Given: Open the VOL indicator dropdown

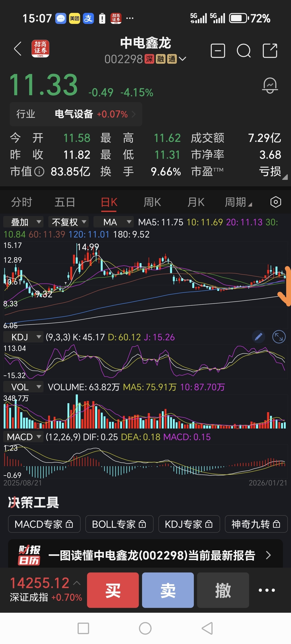Looking at the screenshot, I should (x=23, y=387).
